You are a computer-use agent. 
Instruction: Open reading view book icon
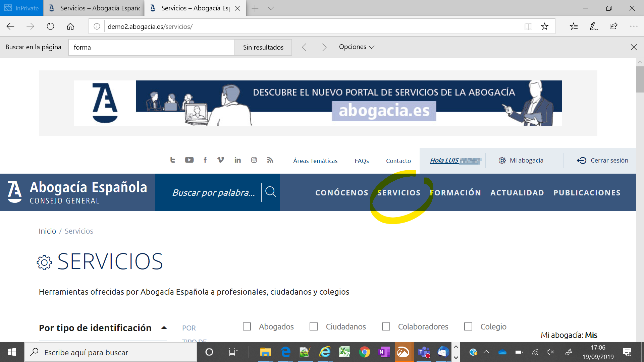click(x=528, y=26)
